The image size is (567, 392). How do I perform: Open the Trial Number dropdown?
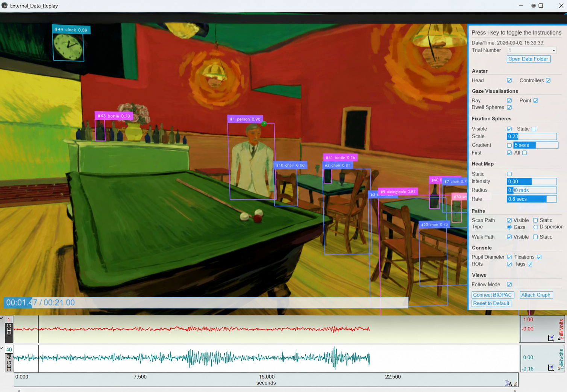(x=532, y=50)
